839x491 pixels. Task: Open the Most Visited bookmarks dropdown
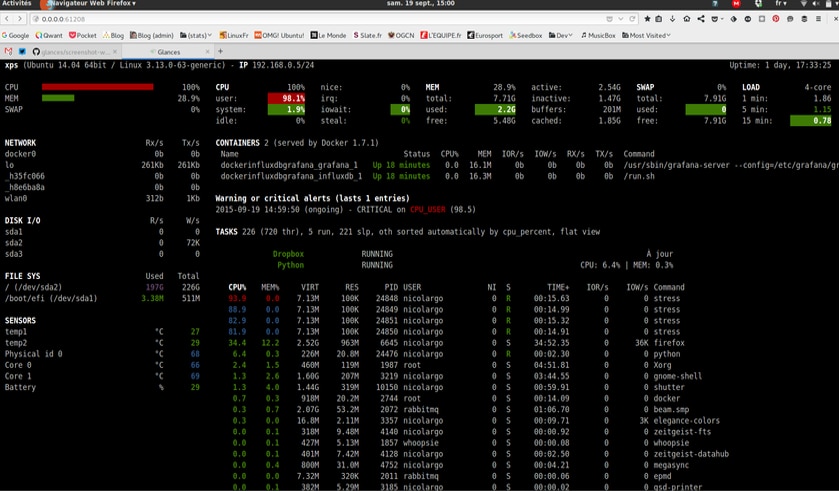click(x=646, y=35)
